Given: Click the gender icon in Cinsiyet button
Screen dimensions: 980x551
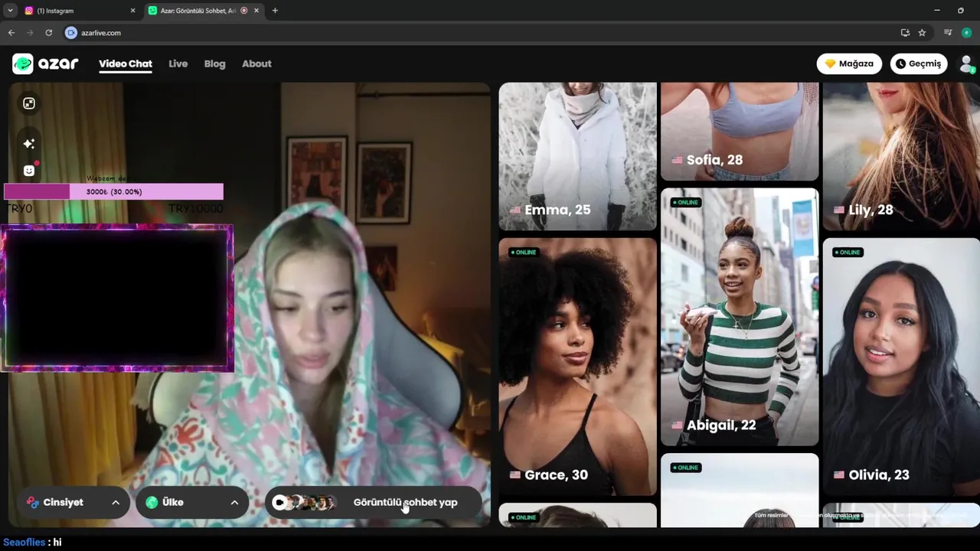Looking at the screenshot, I should coord(33,503).
